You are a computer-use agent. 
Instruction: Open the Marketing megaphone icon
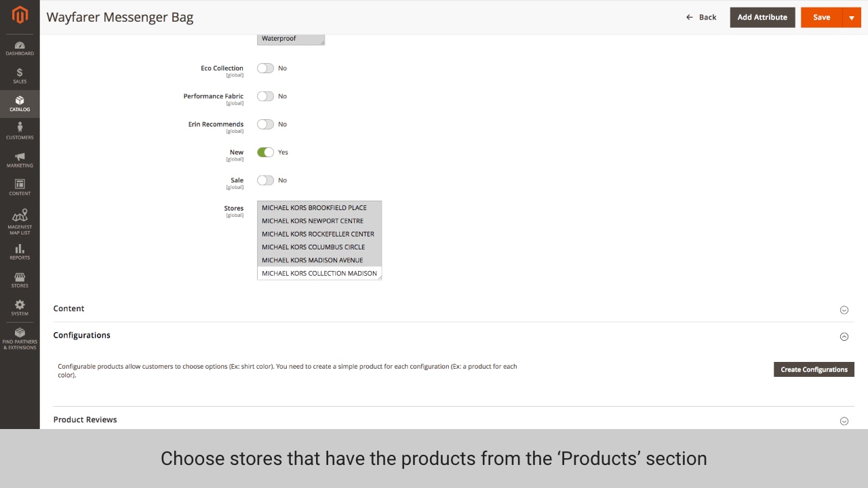pyautogui.click(x=20, y=159)
